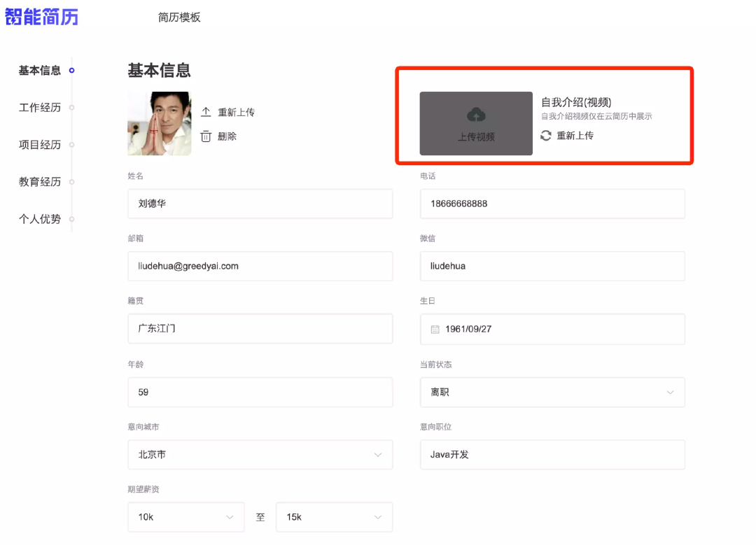Open the 当前状态 dropdown showing 离职
756x545 pixels.
552,392
